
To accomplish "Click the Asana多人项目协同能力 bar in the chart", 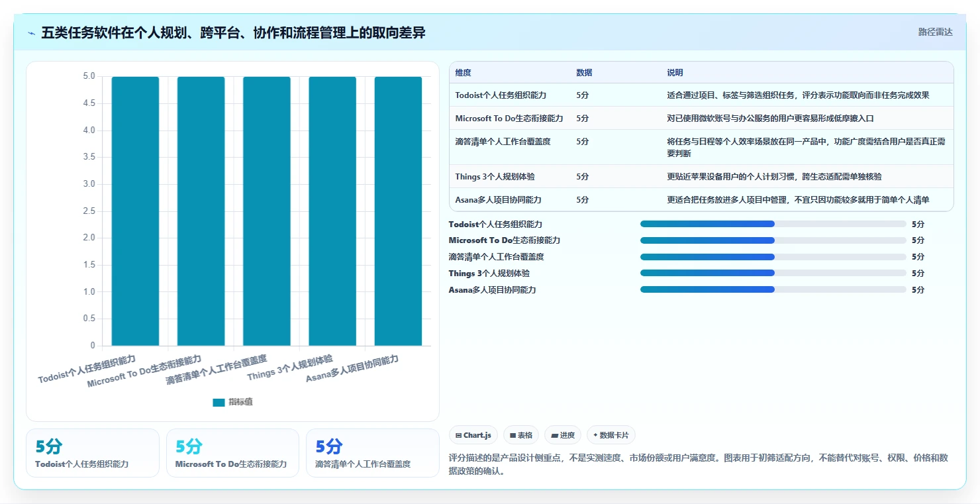I will [398, 211].
